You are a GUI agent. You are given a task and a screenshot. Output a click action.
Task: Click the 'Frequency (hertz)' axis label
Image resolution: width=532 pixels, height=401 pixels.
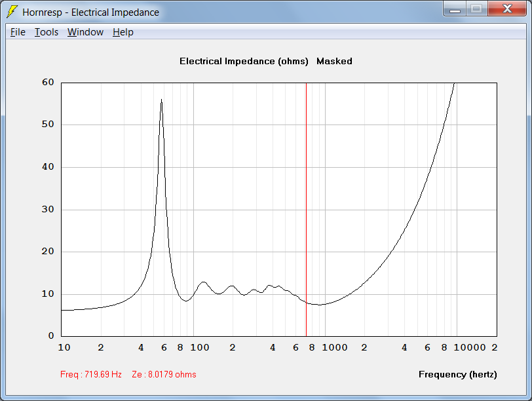click(x=457, y=375)
